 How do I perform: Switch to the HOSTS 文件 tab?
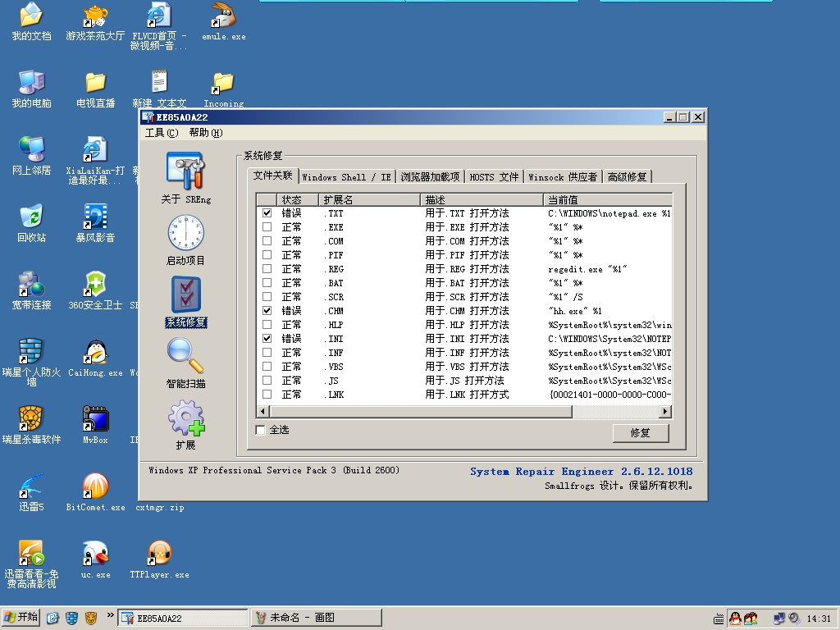(494, 177)
